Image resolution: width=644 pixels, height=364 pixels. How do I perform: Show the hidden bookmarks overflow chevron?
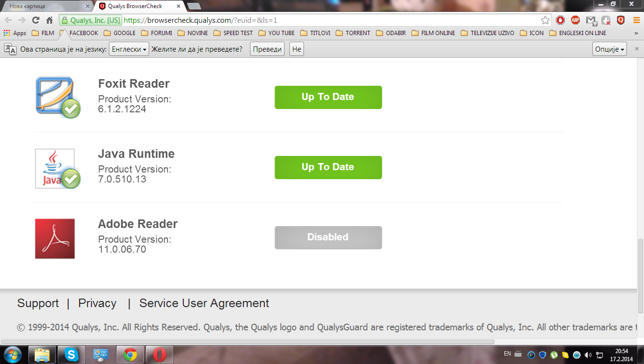(636, 33)
